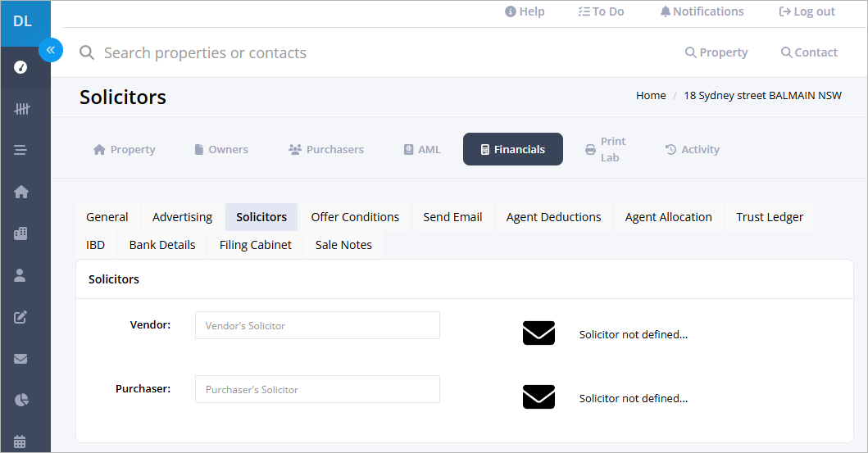Open the person contact icon in sidebar
Viewport: 868px width, 453px height.
coord(20,275)
